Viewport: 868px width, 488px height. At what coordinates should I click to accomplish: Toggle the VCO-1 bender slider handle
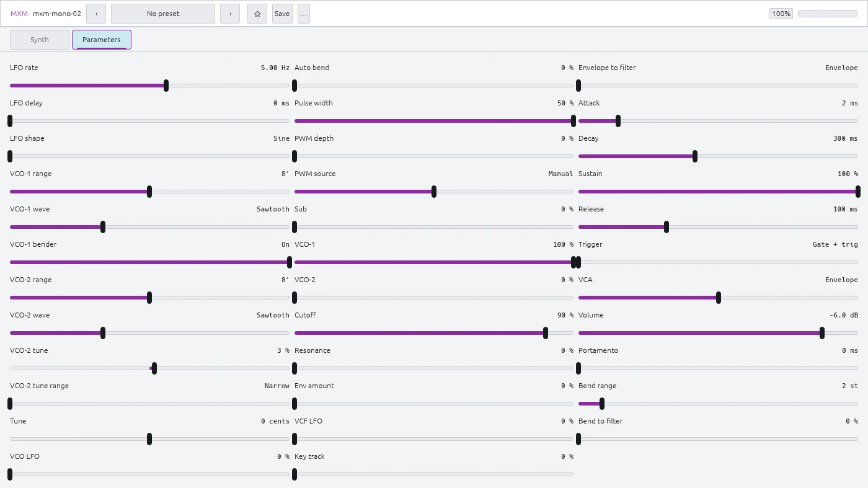290,262
